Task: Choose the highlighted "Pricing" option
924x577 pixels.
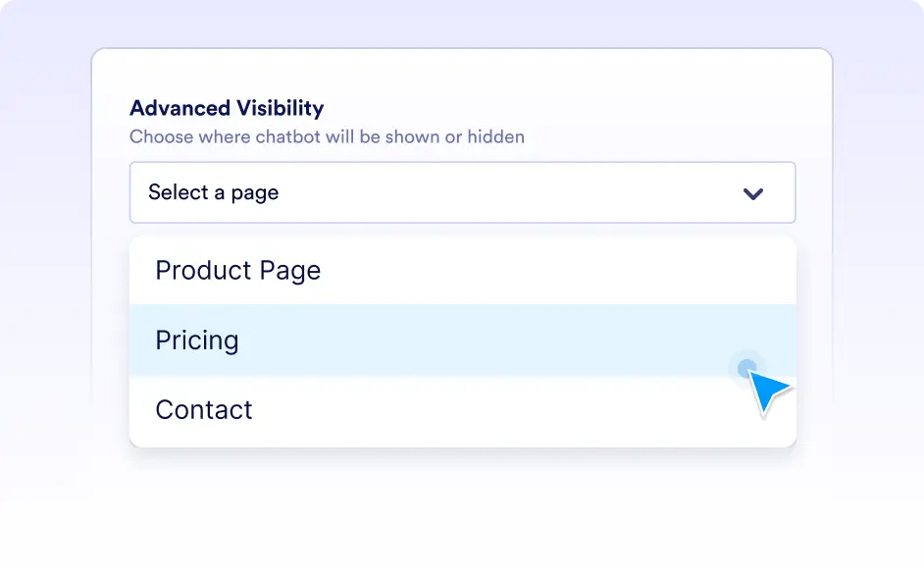Action: pyautogui.click(x=462, y=341)
